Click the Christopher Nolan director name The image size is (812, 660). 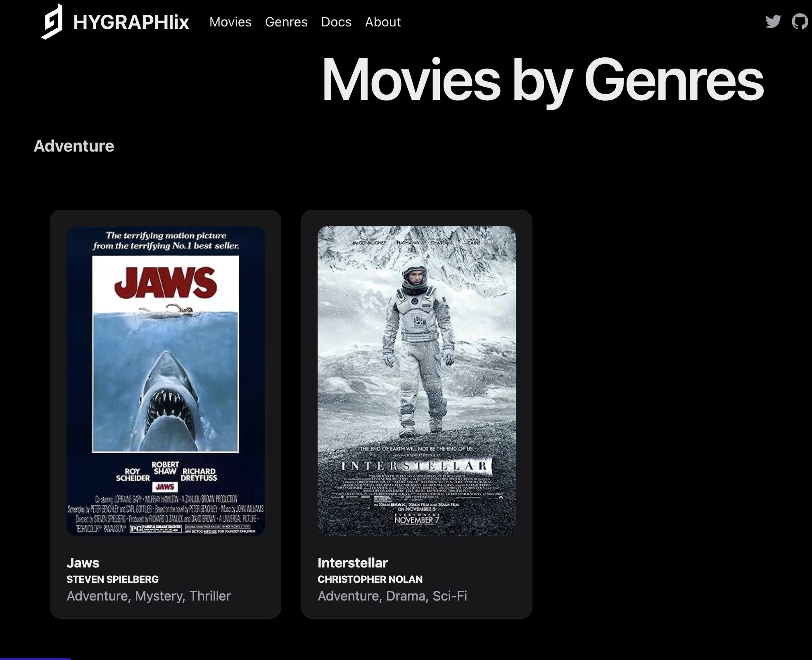[370, 579]
